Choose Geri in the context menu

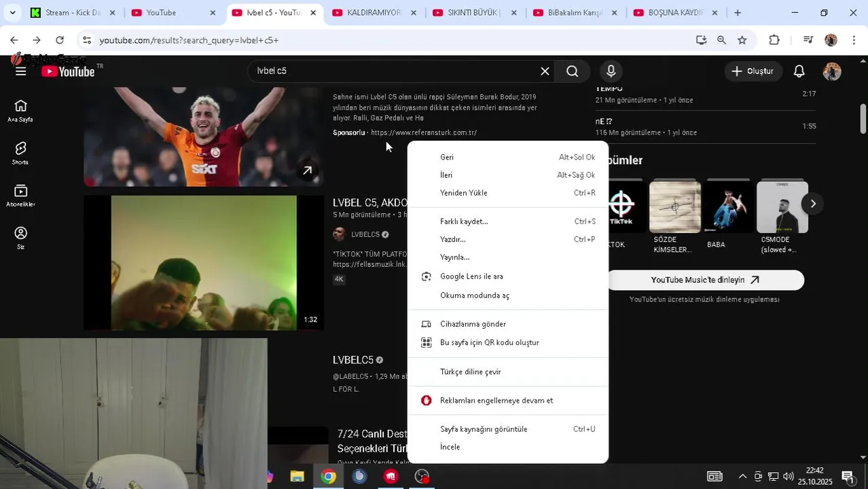click(x=508, y=157)
